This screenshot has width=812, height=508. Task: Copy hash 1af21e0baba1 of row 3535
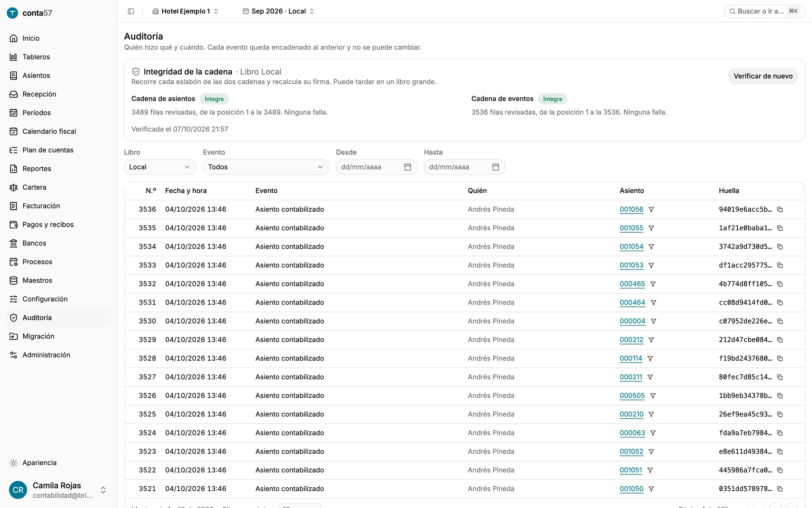(x=780, y=228)
